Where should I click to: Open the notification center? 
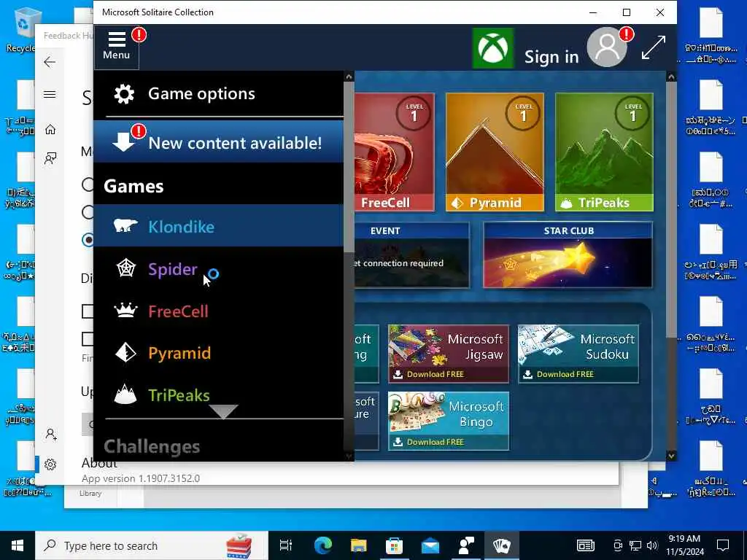[723, 545]
